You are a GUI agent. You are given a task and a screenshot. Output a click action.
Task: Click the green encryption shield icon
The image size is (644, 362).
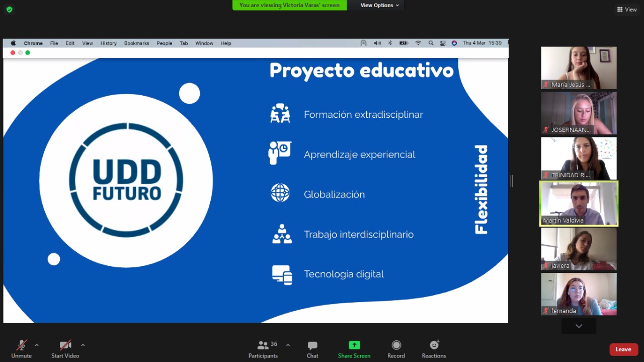click(x=9, y=10)
